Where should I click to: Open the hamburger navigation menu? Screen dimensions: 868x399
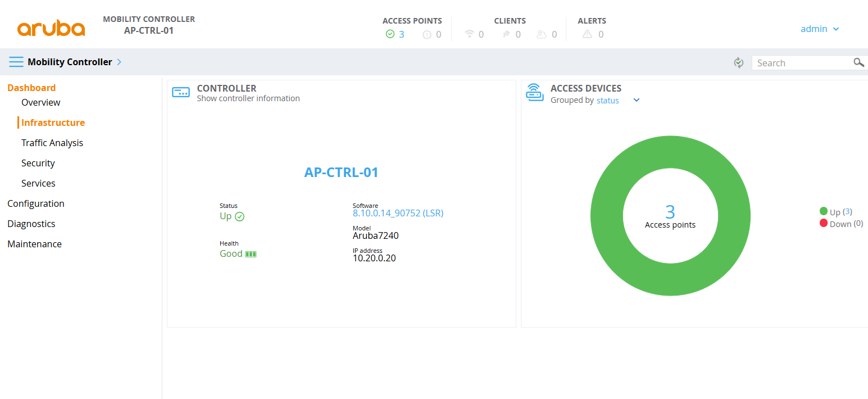(16, 62)
